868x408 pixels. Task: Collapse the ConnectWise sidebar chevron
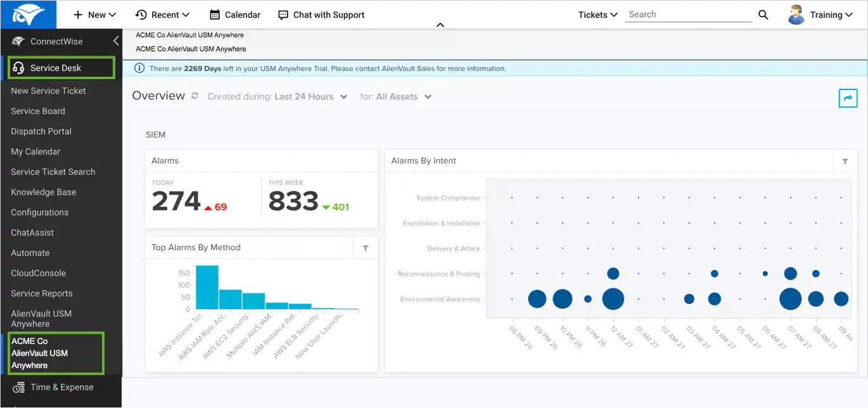(116, 41)
